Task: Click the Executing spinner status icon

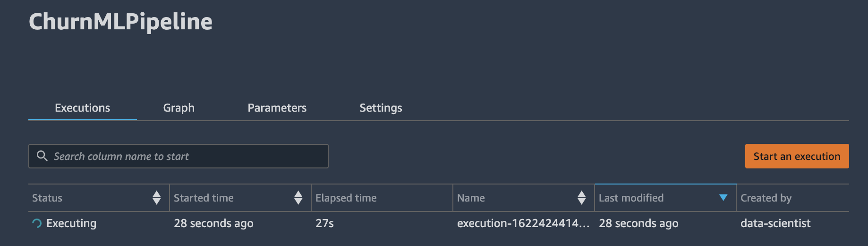Action: (x=37, y=223)
